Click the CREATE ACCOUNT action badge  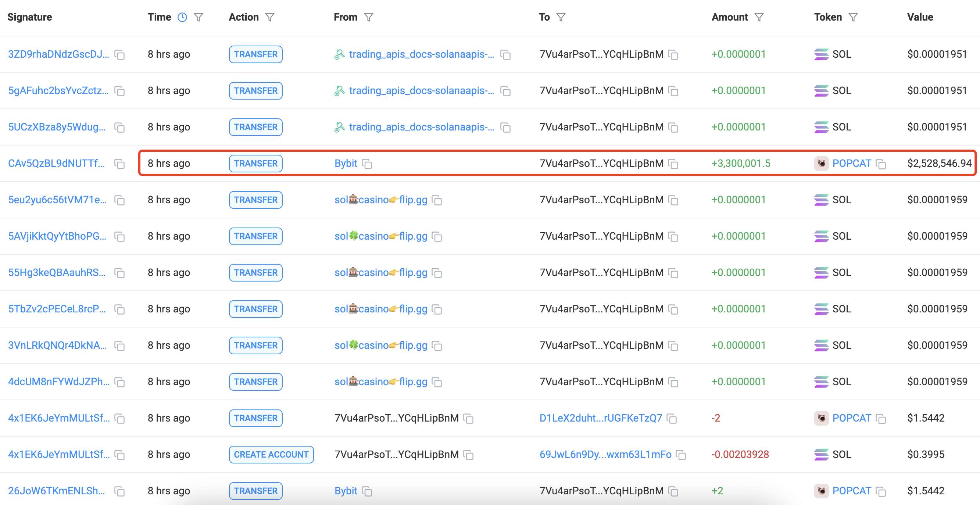(x=271, y=455)
